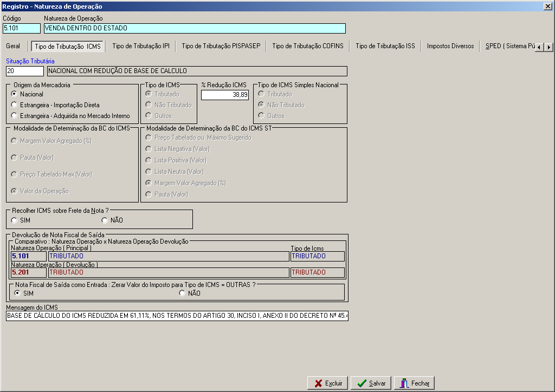
Task: Open the Impostos Diversos tab
Action: coord(450,46)
